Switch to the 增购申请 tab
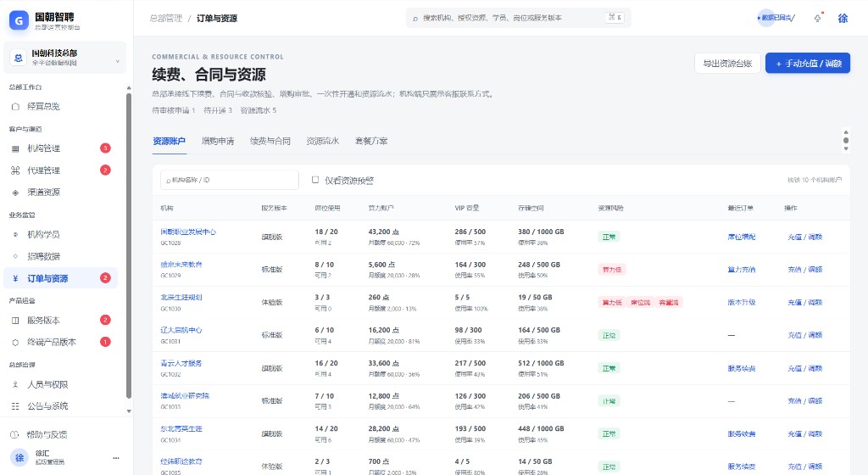 click(218, 141)
